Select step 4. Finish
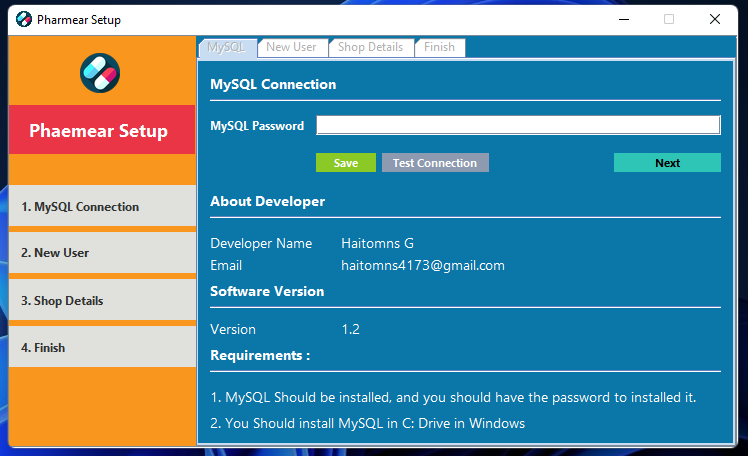Image resolution: width=748 pixels, height=456 pixels. (102, 347)
